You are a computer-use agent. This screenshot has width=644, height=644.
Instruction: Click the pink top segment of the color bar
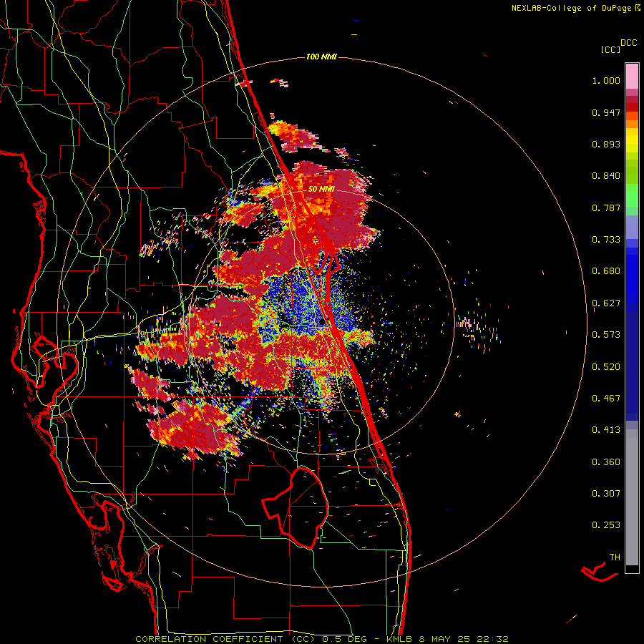point(632,76)
